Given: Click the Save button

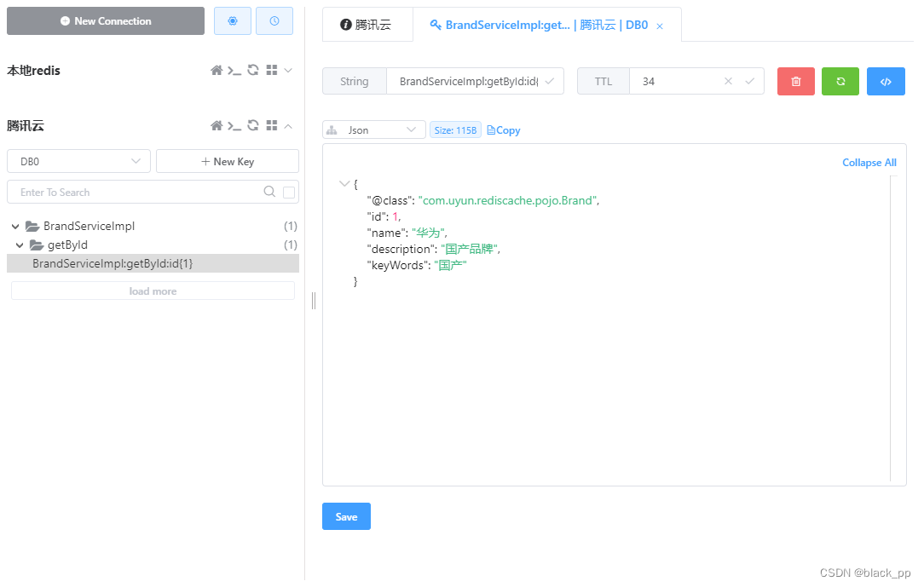Looking at the screenshot, I should pos(346,516).
